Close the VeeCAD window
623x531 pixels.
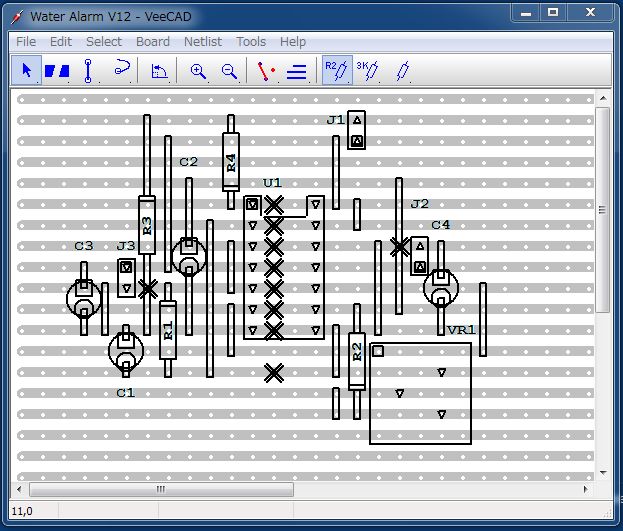click(x=591, y=13)
